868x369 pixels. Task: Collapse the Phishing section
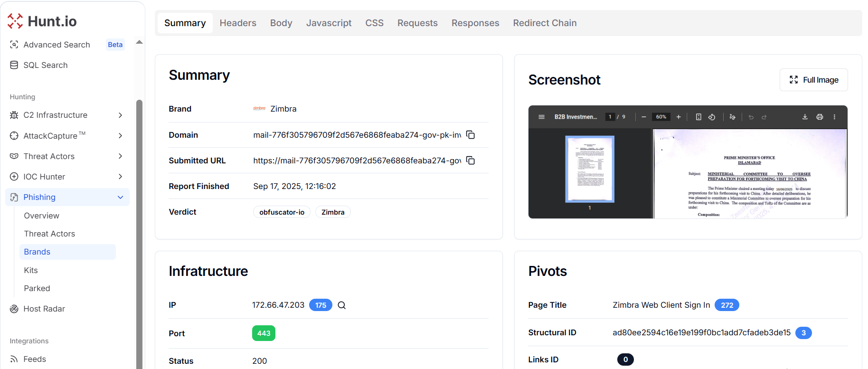tap(120, 197)
